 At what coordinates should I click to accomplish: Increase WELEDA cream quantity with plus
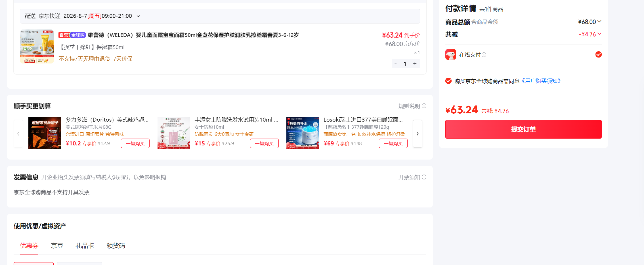(x=415, y=64)
